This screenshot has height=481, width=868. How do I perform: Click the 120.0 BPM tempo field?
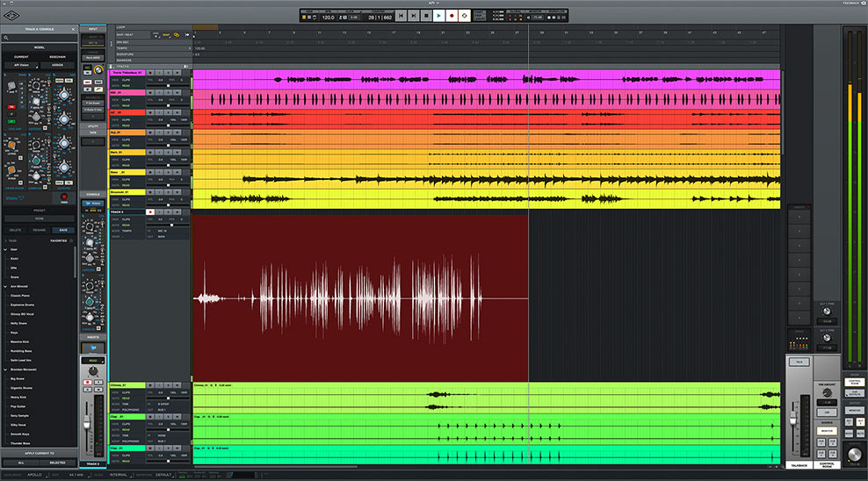click(x=329, y=18)
